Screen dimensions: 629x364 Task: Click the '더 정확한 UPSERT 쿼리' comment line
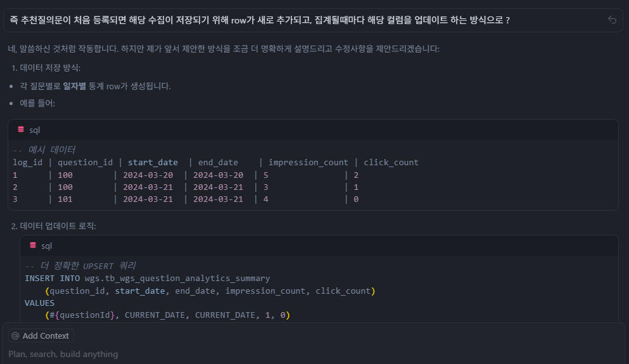(80, 266)
